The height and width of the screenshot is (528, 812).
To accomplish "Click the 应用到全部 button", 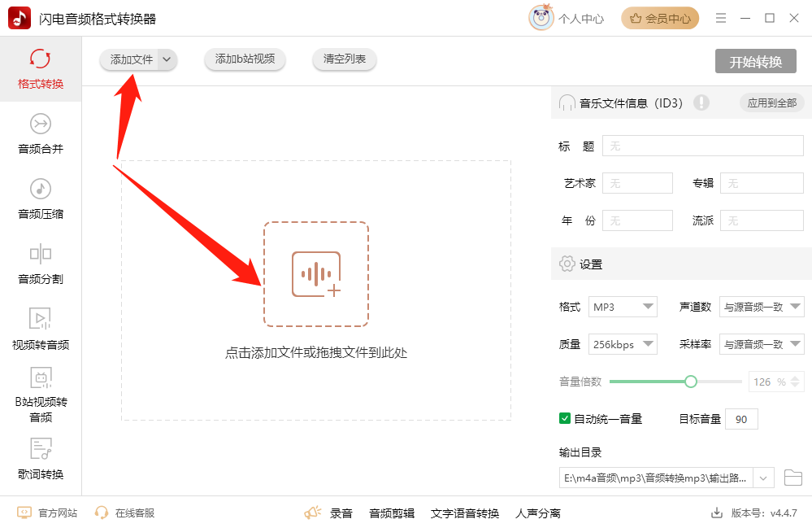I will point(771,103).
